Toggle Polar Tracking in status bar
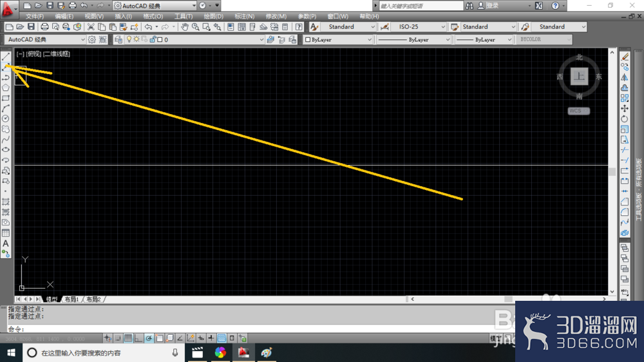 (149, 338)
